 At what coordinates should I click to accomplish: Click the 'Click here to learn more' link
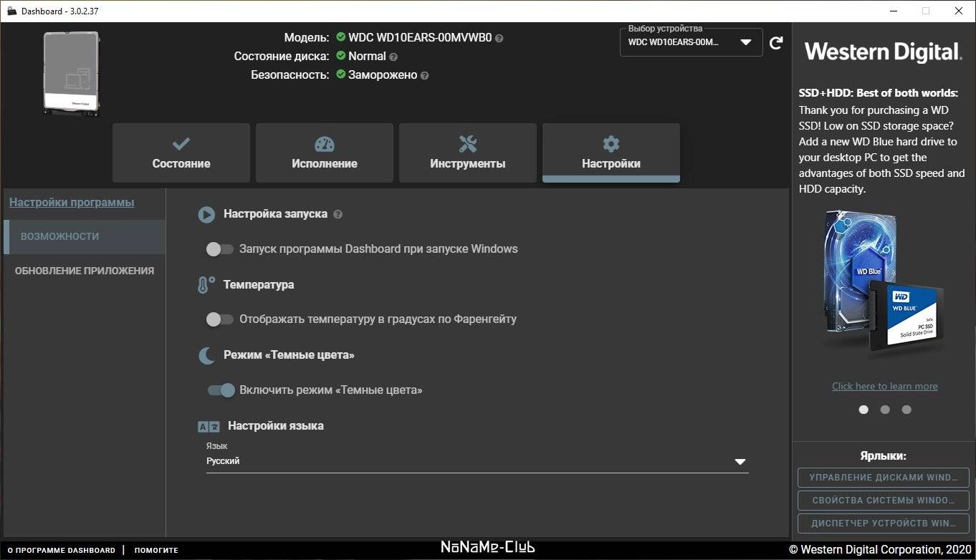(x=885, y=386)
